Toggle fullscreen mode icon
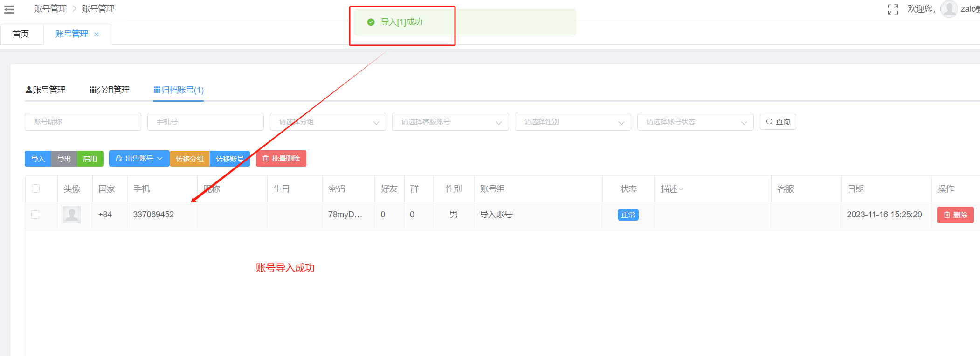The width and height of the screenshot is (980, 356). click(x=893, y=9)
